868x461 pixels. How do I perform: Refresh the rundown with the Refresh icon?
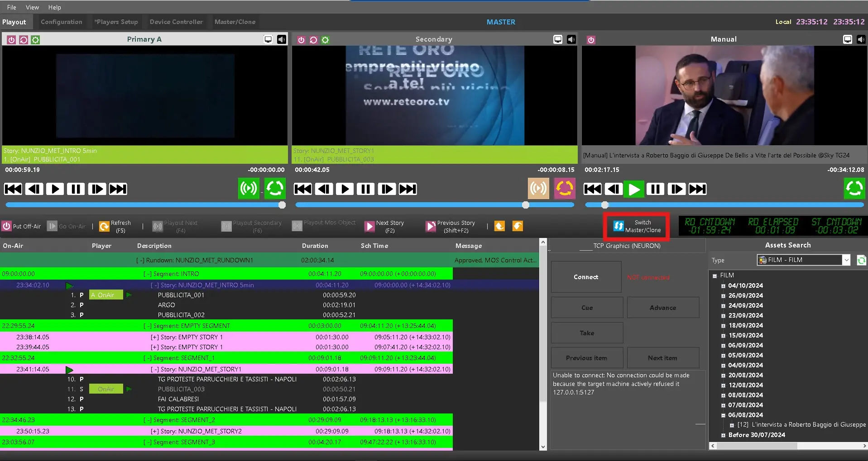[x=105, y=226]
